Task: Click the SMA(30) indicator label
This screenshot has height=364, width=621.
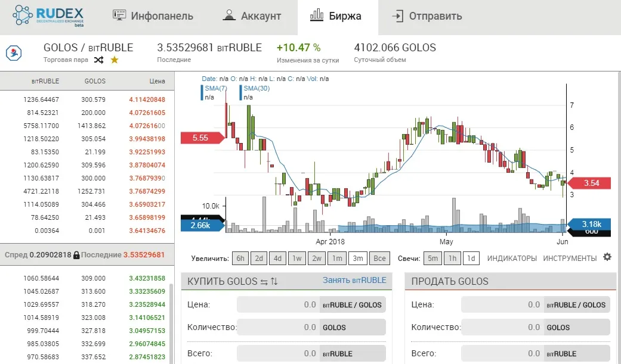Action: pyautogui.click(x=257, y=88)
